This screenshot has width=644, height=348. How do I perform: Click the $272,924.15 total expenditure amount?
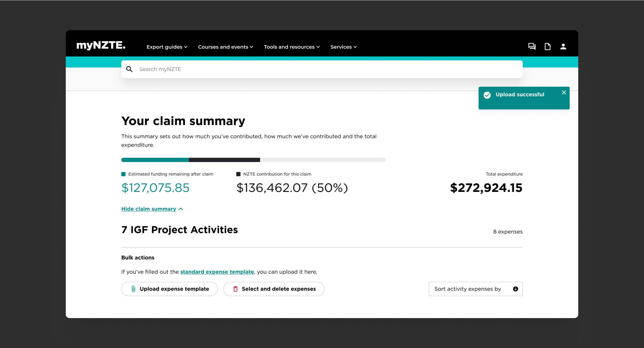click(x=486, y=188)
